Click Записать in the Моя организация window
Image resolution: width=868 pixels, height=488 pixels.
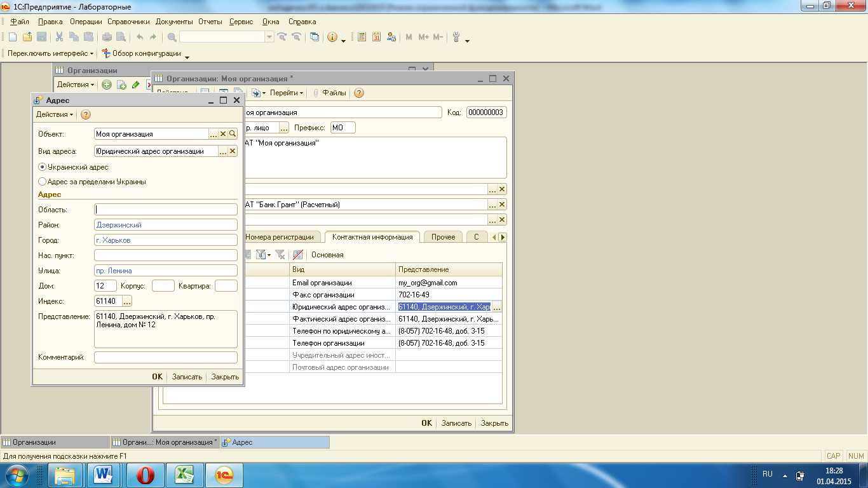456,423
